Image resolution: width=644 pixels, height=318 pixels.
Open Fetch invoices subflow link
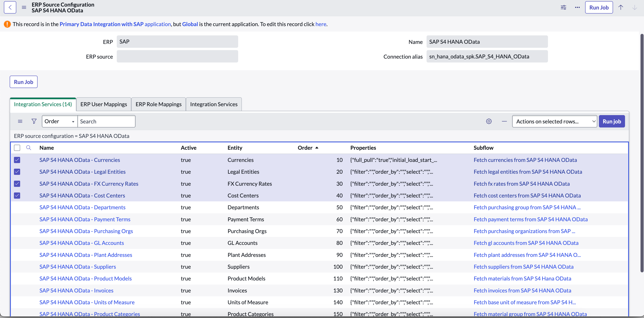click(522, 291)
